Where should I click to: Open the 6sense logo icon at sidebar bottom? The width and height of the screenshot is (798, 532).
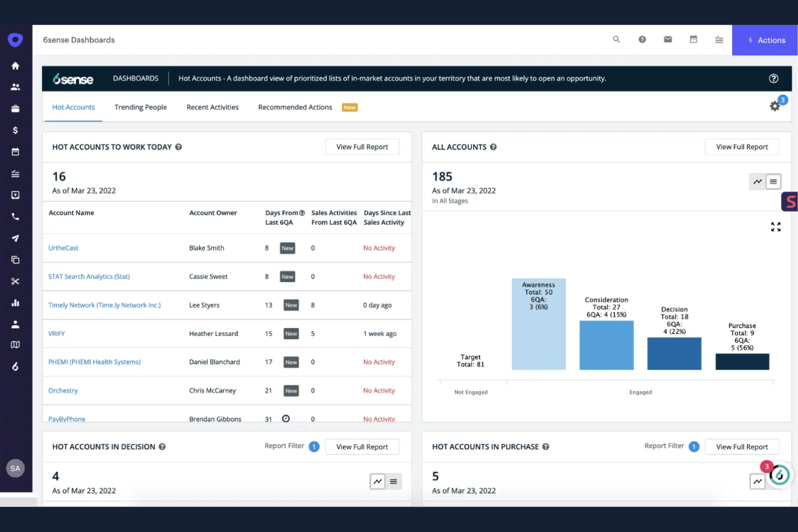pos(15,366)
